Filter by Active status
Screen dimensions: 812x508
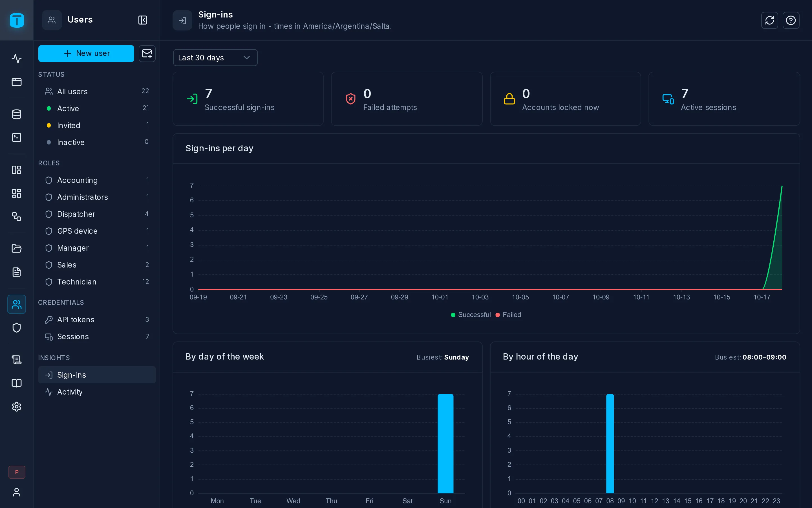click(x=97, y=108)
